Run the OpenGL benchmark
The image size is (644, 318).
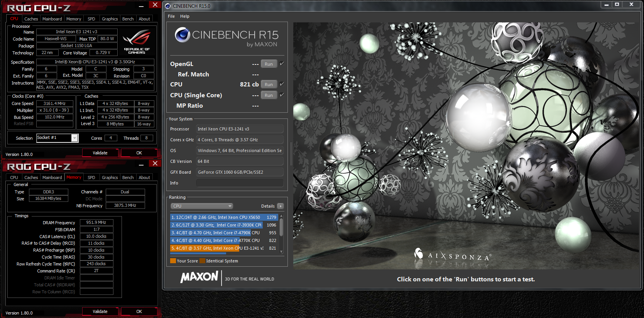pos(269,64)
